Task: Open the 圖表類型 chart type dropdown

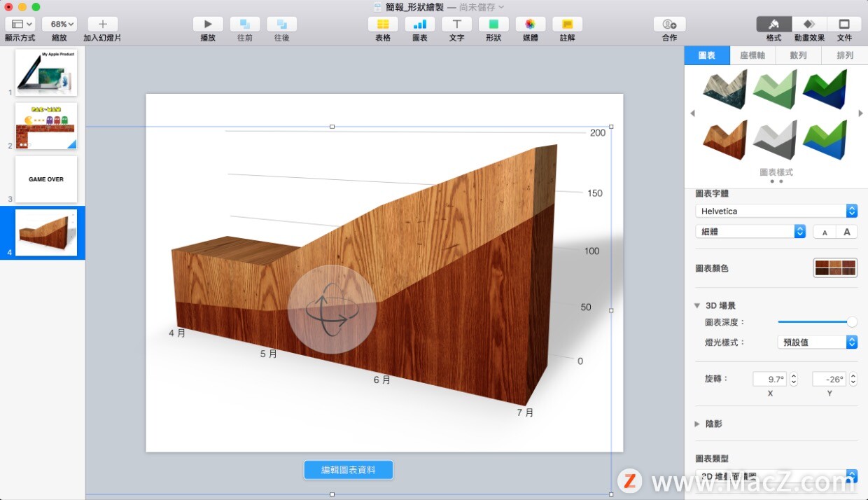Action: click(776, 477)
